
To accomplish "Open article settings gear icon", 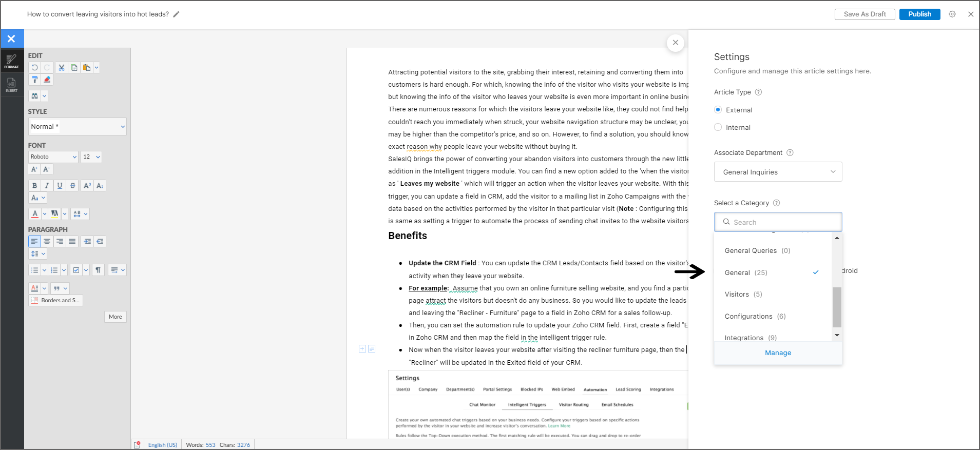I will (x=952, y=14).
